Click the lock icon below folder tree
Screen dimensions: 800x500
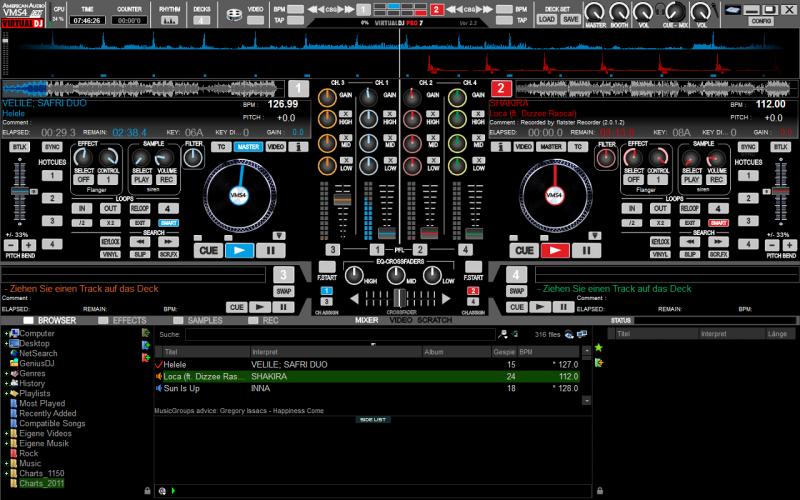(x=147, y=491)
